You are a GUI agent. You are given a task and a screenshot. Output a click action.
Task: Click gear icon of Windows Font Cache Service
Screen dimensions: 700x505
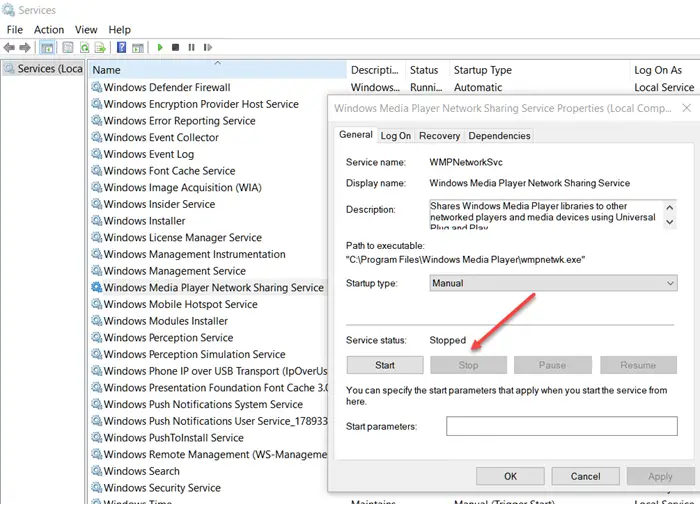pyautogui.click(x=96, y=171)
